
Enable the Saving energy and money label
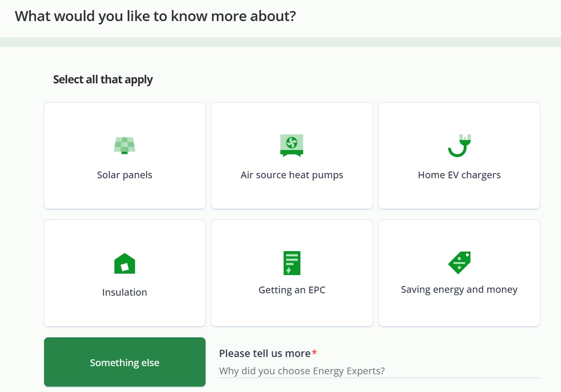coord(459,289)
